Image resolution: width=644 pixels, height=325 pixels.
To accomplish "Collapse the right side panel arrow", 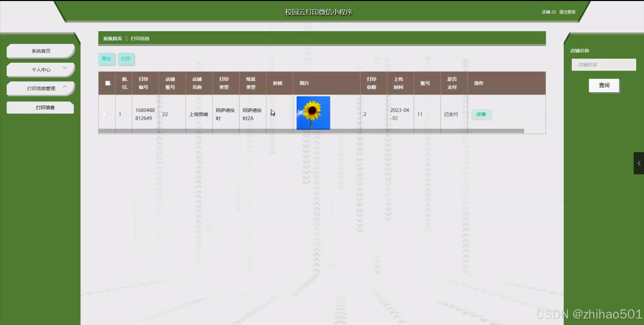I will click(639, 163).
